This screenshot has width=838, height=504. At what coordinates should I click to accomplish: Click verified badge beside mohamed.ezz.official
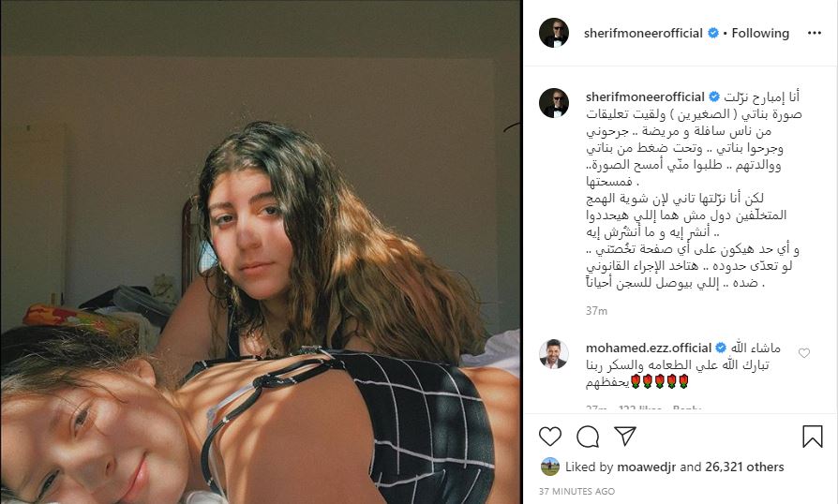(x=721, y=348)
